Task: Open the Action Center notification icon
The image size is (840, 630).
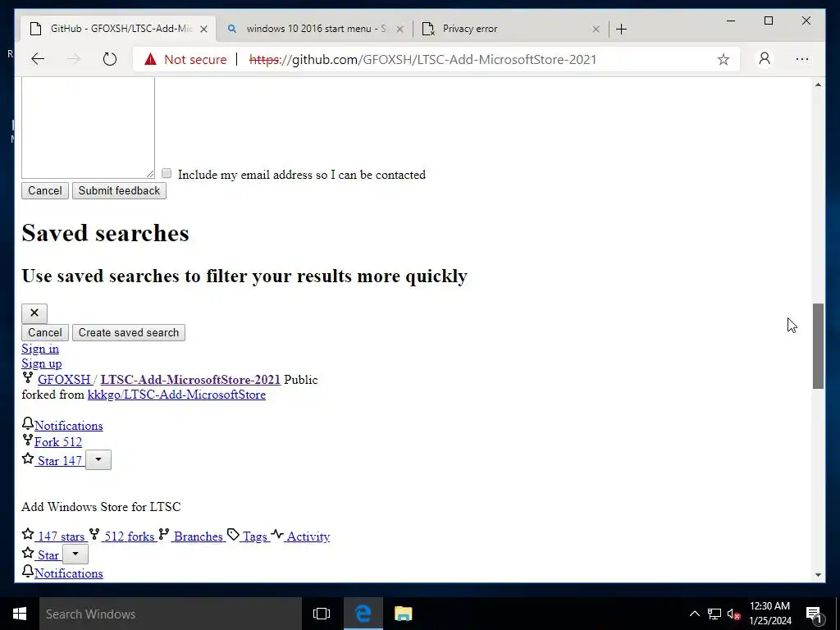Action: tap(813, 614)
